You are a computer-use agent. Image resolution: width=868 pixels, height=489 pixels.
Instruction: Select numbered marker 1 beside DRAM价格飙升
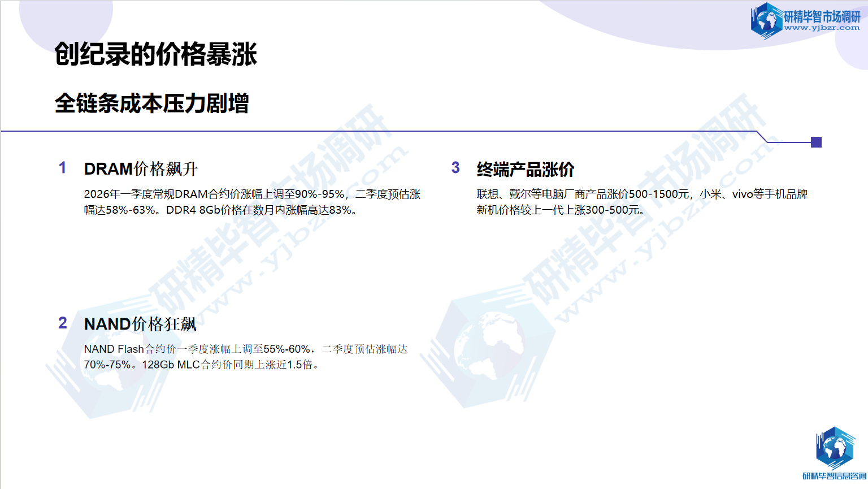click(63, 167)
